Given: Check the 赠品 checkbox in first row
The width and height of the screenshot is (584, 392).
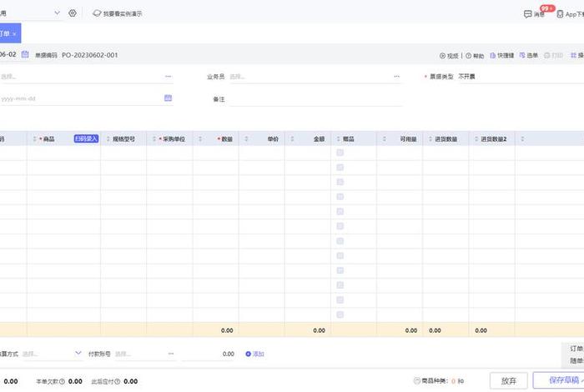Looking at the screenshot, I should 340,153.
